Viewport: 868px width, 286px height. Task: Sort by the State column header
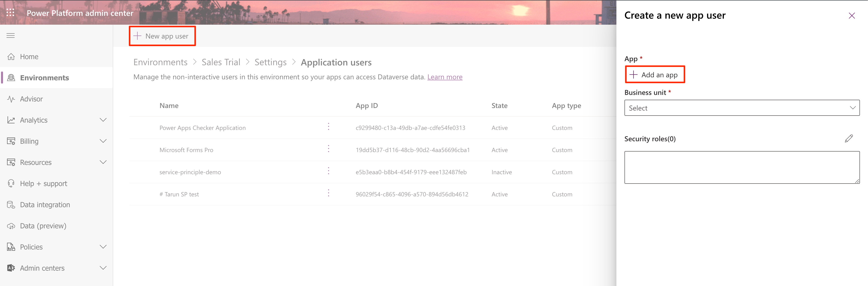pyautogui.click(x=499, y=105)
